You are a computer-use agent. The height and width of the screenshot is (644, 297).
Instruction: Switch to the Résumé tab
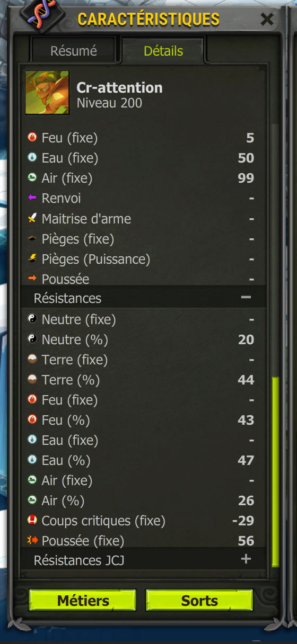click(x=74, y=51)
